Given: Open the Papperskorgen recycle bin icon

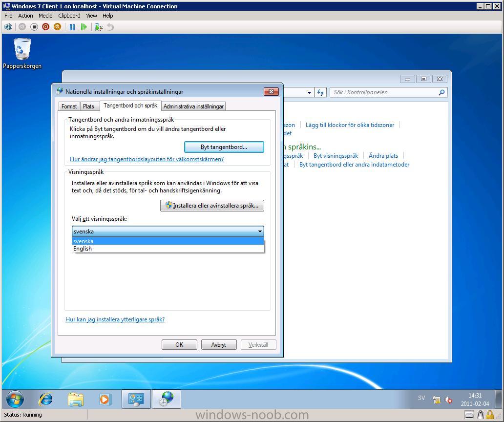Looking at the screenshot, I should 22,54.
